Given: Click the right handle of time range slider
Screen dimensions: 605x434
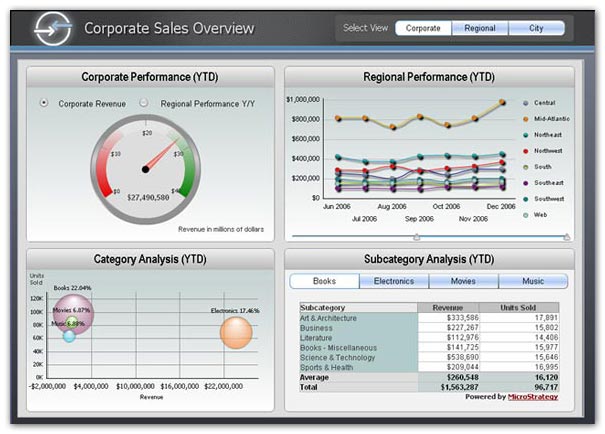Looking at the screenshot, I should point(566,237).
